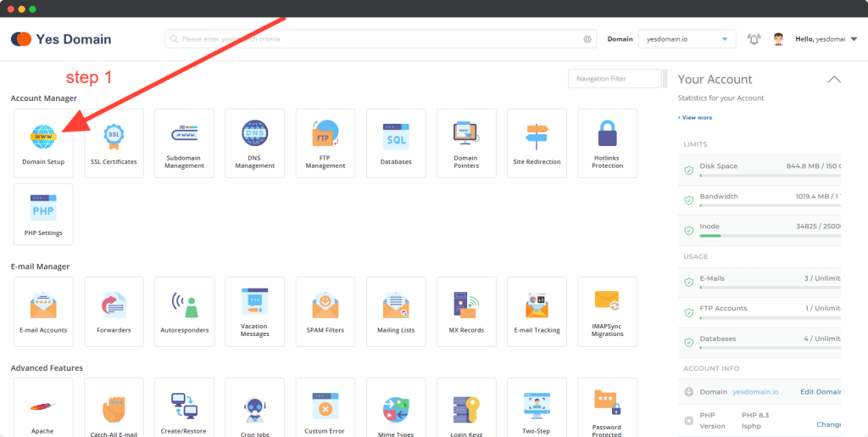Open PHP Settings
868x437 pixels.
[x=43, y=215]
